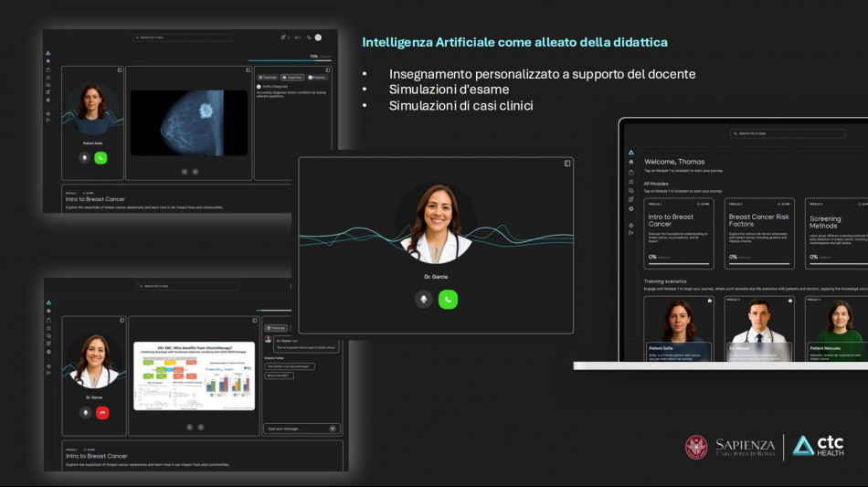Click the send message icon in chat box
This screenshot has height=487, width=868.
click(332, 428)
